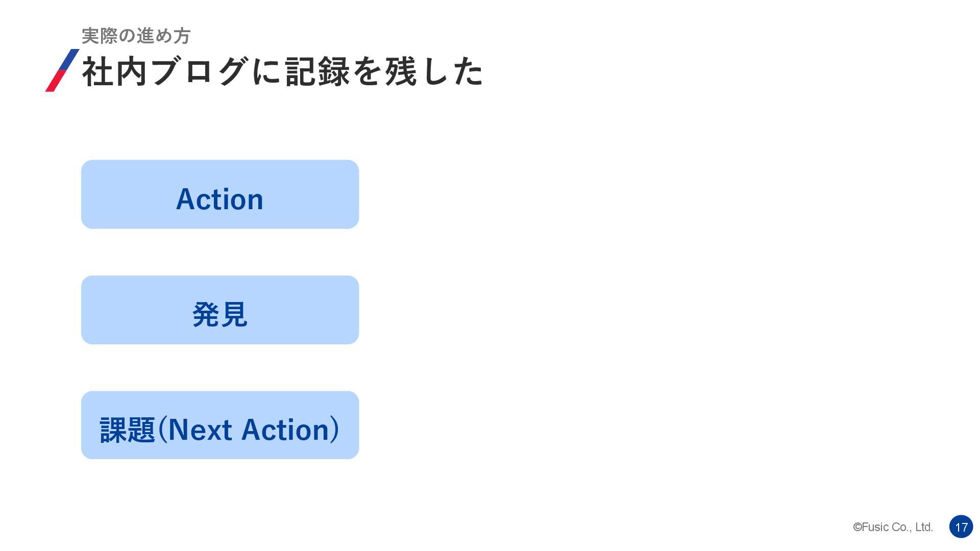The width and height of the screenshot is (980, 551).
Task: Click the red lower part of the slash logo
Action: 56,82
